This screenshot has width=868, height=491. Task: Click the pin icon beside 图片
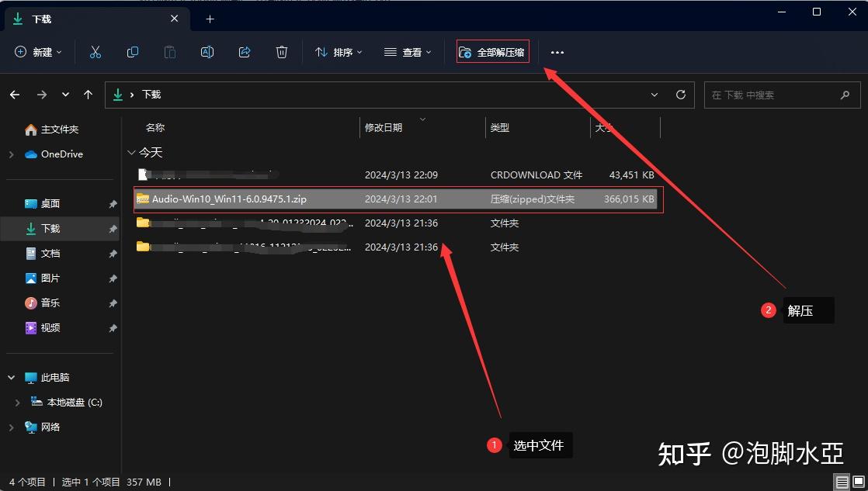click(x=113, y=278)
